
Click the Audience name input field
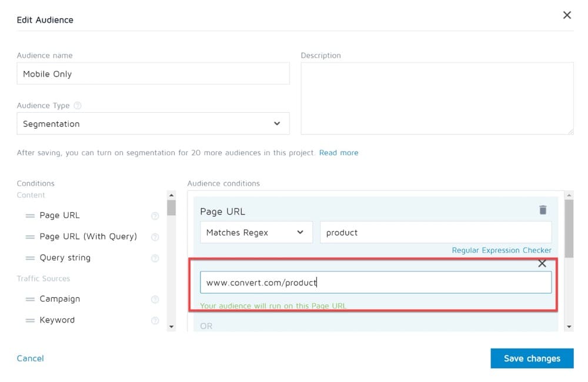click(153, 74)
